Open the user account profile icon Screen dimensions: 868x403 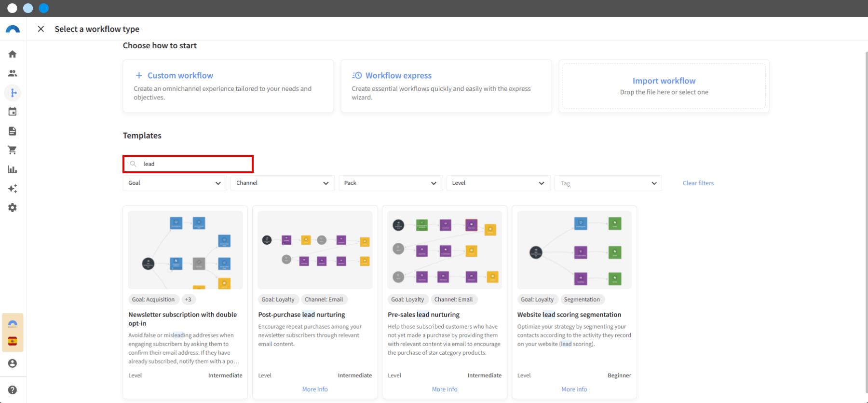[x=13, y=363]
